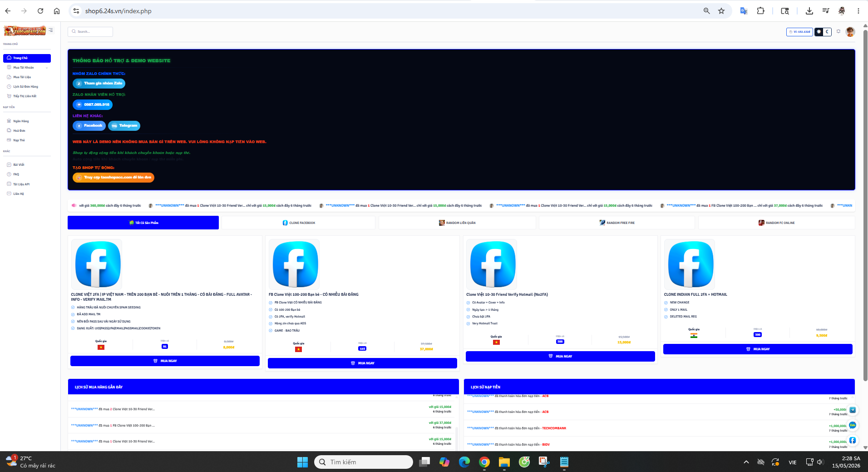Switch to dark mode with the moon toggle

click(827, 32)
